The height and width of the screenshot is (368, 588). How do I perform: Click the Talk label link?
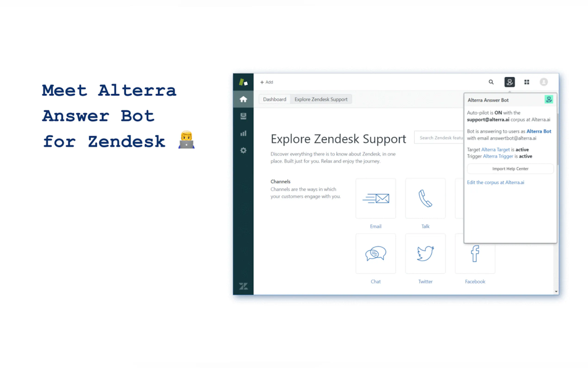point(425,226)
